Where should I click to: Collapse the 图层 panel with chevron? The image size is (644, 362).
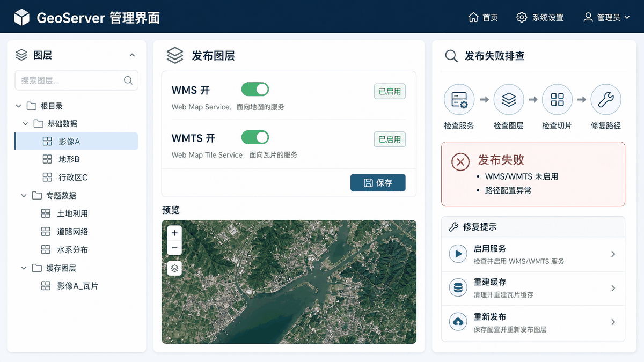[x=132, y=55]
